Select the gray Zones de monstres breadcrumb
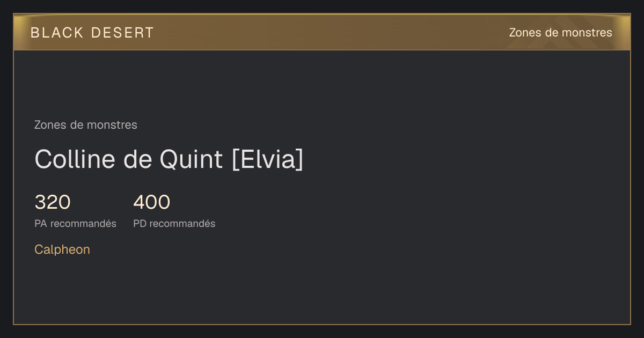Image resolution: width=644 pixels, height=338 pixels. (86, 125)
